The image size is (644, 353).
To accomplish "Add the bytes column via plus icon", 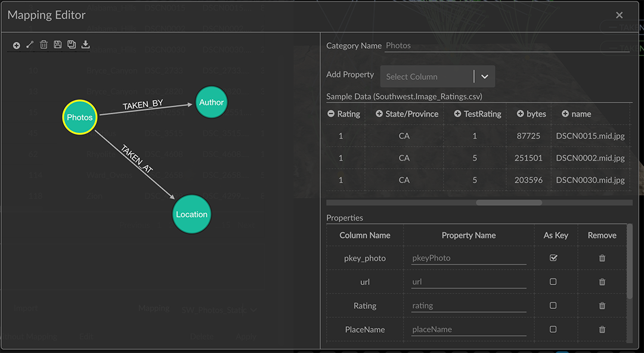I will point(520,114).
